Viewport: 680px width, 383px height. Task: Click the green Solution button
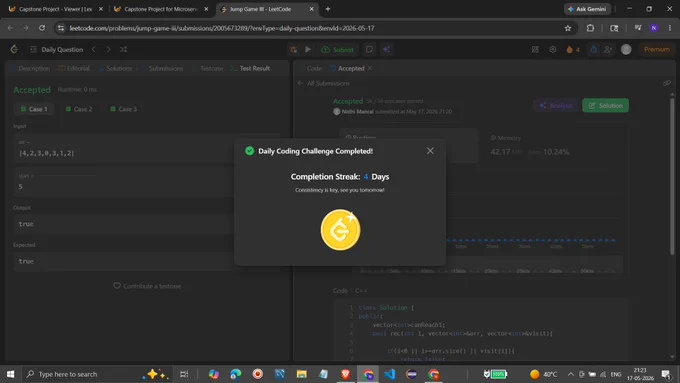pos(605,105)
